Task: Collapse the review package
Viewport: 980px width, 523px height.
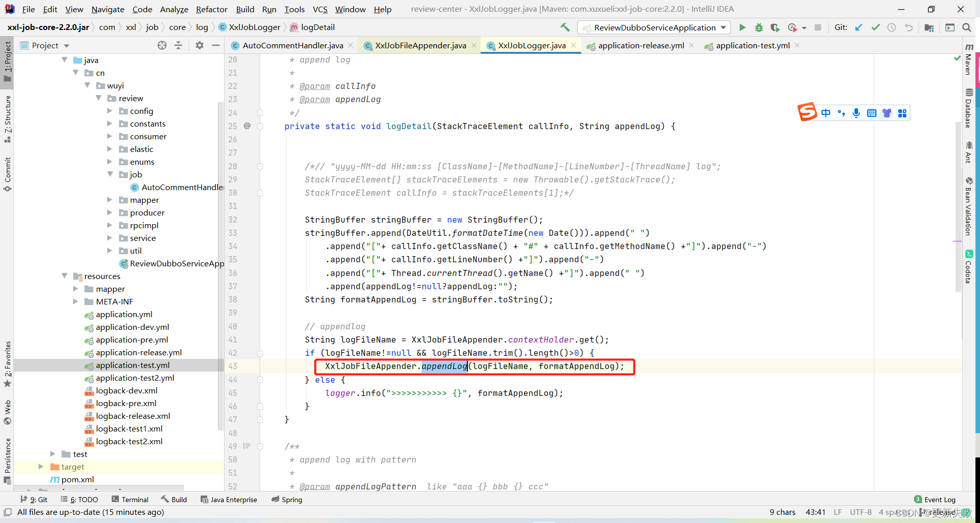Action: tap(98, 98)
